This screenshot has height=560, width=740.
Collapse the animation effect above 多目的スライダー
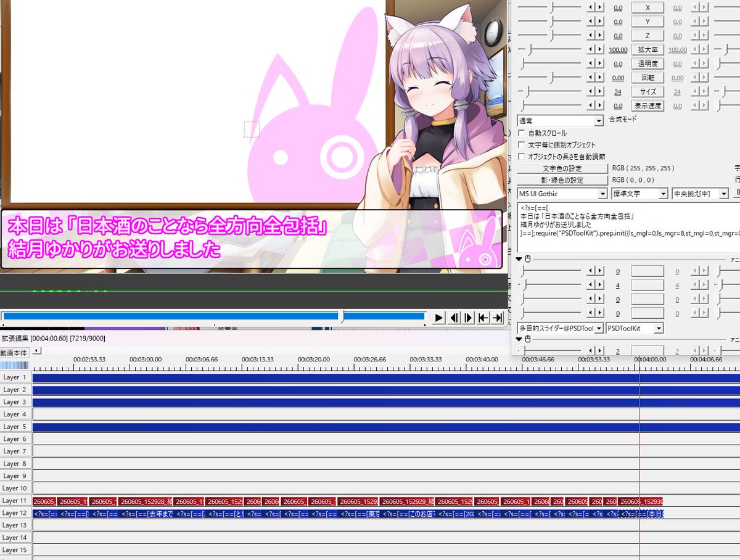click(x=519, y=259)
